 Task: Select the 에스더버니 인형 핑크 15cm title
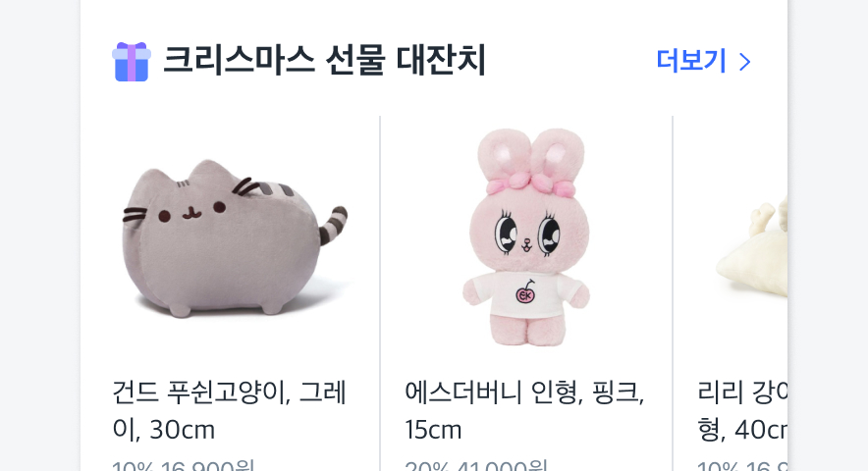point(524,411)
